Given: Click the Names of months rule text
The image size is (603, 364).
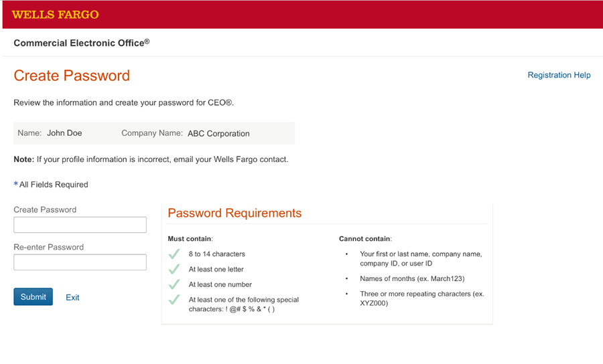Looking at the screenshot, I should click(412, 278).
